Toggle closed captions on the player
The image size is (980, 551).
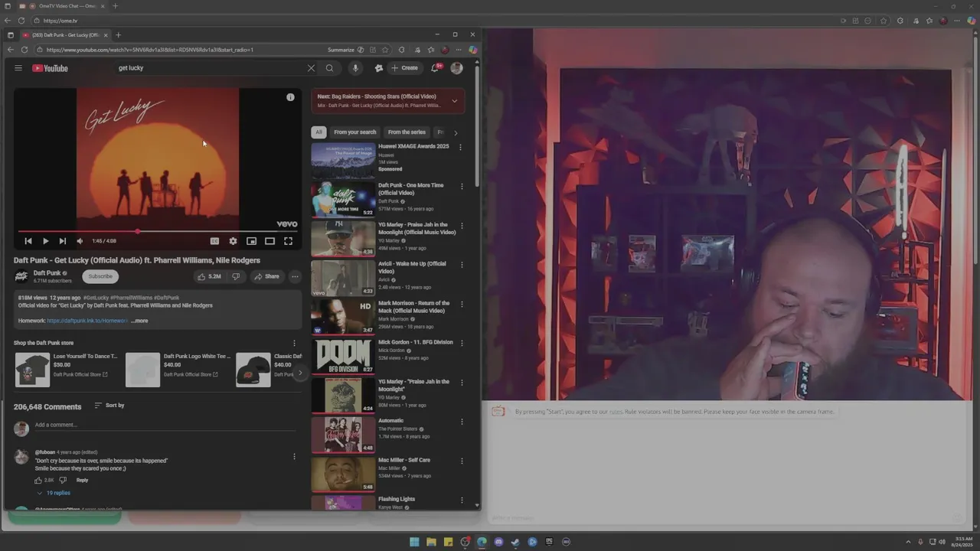(x=214, y=241)
